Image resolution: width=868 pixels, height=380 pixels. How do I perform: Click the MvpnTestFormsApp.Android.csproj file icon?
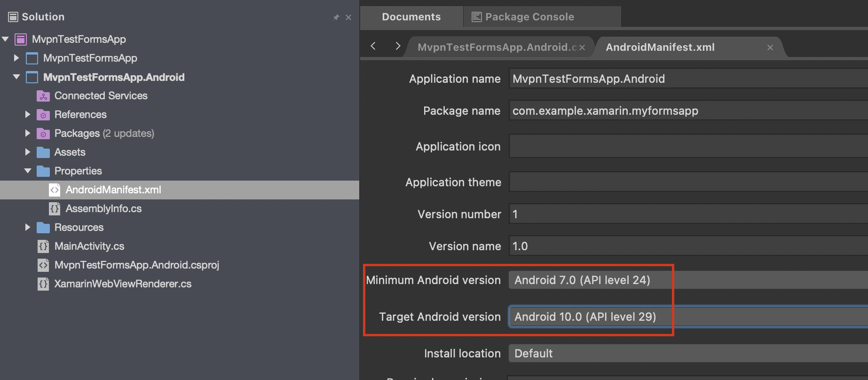(43, 265)
